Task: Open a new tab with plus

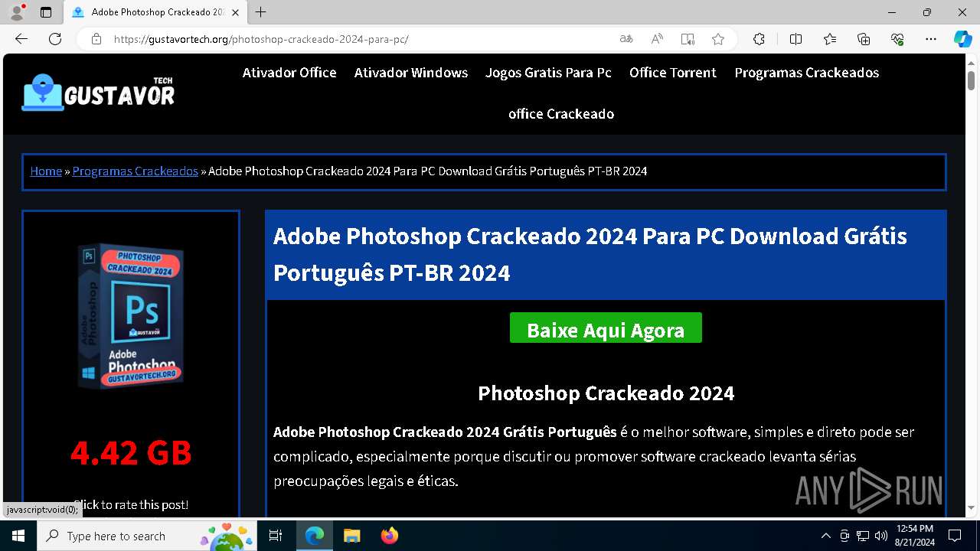Action: pyautogui.click(x=261, y=12)
